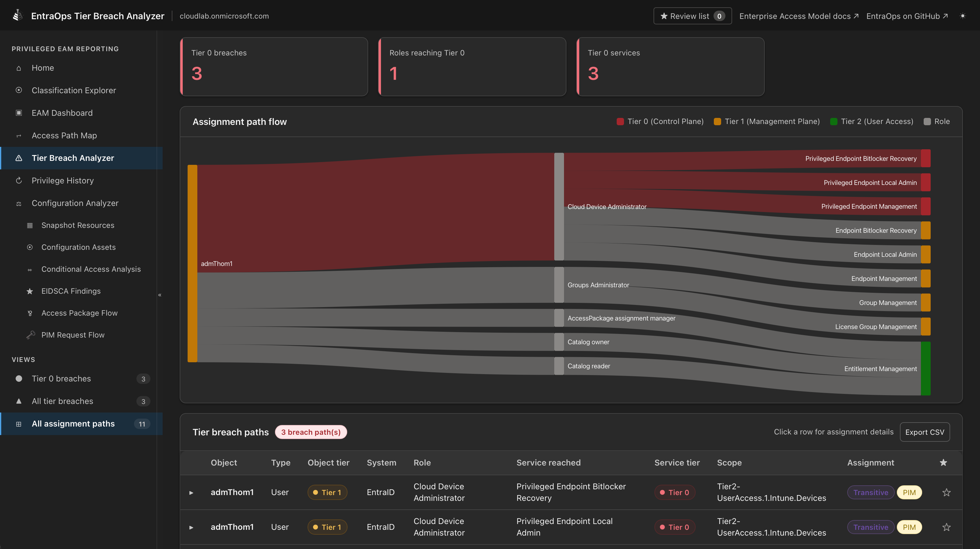Click the star column header icon

pyautogui.click(x=943, y=462)
